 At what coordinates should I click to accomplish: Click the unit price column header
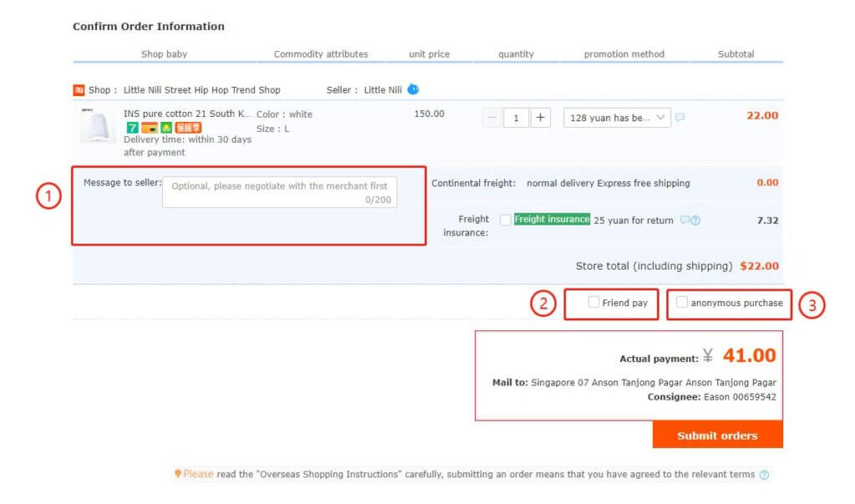click(429, 54)
